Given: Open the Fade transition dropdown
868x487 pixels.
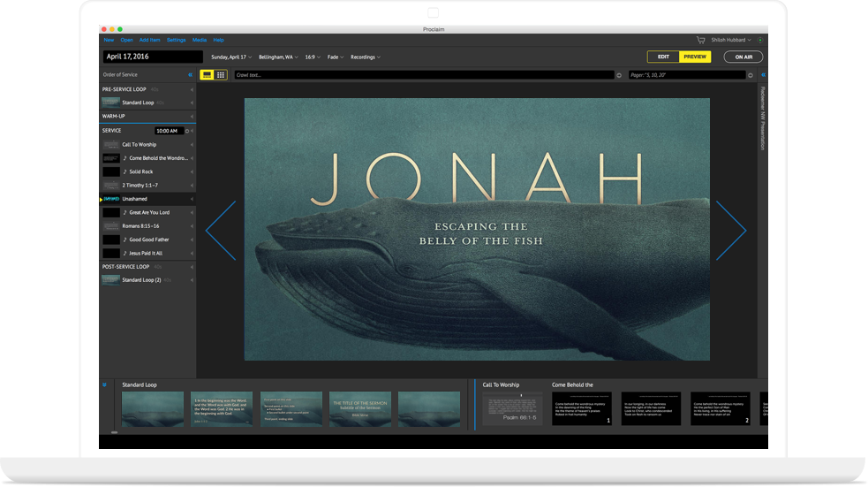Looking at the screenshot, I should point(336,57).
